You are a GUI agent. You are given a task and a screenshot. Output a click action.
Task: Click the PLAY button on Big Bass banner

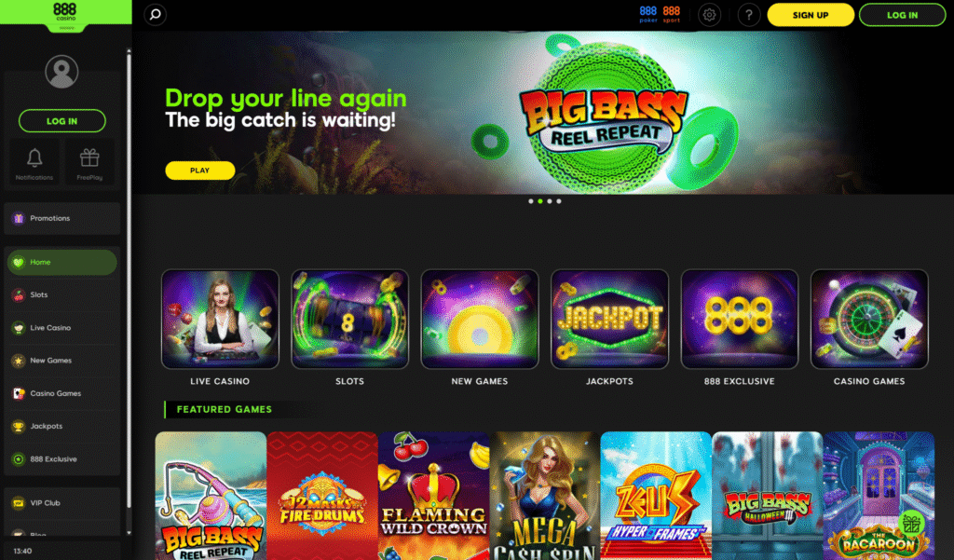point(200,171)
